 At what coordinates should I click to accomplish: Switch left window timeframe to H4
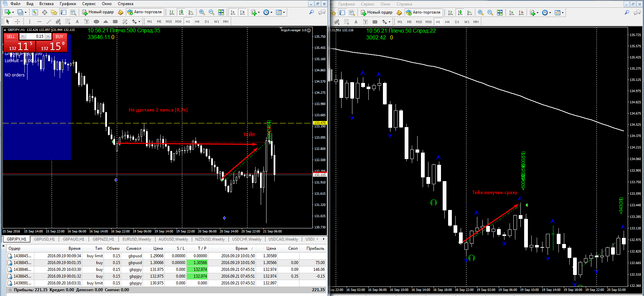click(x=197, y=21)
